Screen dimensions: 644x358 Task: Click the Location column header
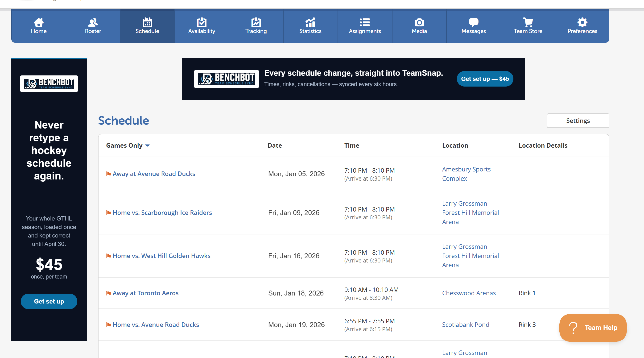pos(455,145)
